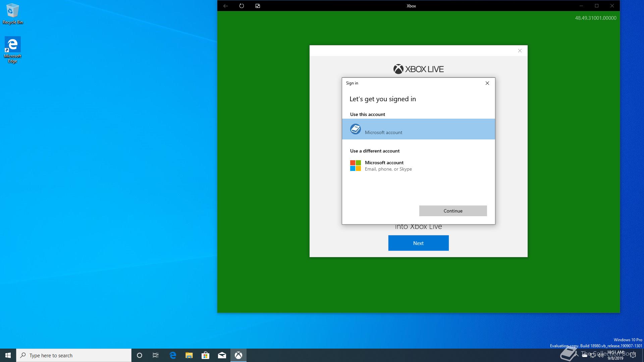Click the refresh icon in Xbox title bar
Image resolution: width=644 pixels, height=362 pixels.
[x=241, y=6]
